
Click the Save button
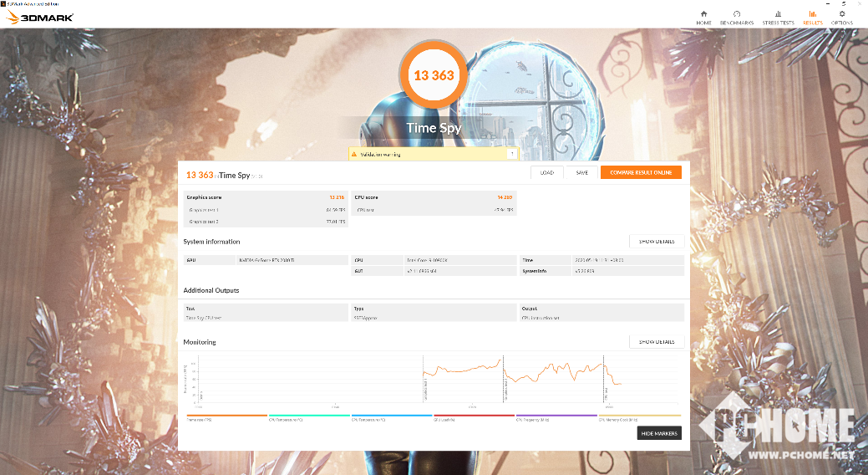pos(581,172)
